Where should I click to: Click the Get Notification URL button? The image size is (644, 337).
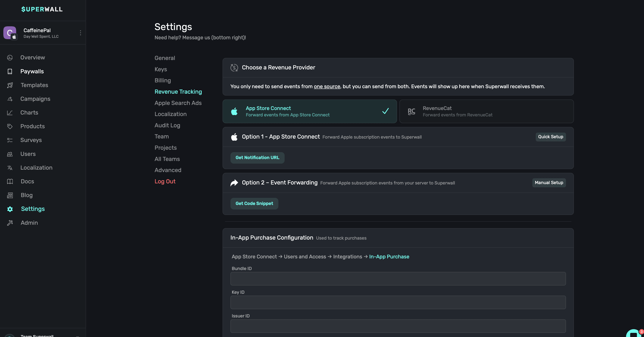257,158
